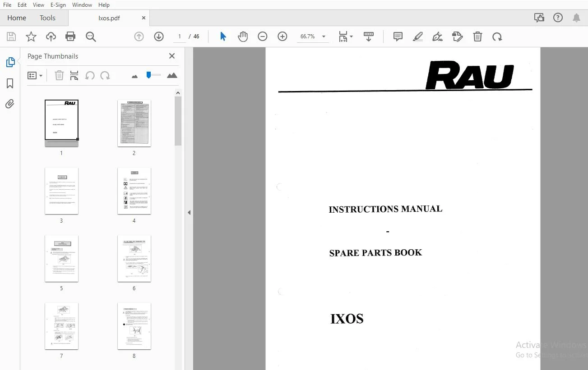Select page 2 thumbnail
This screenshot has height=370, width=588.
pyautogui.click(x=134, y=123)
